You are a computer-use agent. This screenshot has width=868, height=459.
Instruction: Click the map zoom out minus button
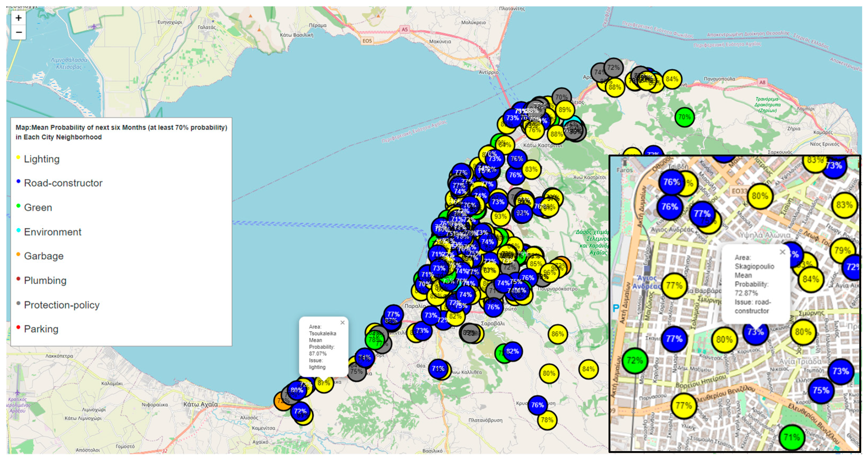[18, 32]
